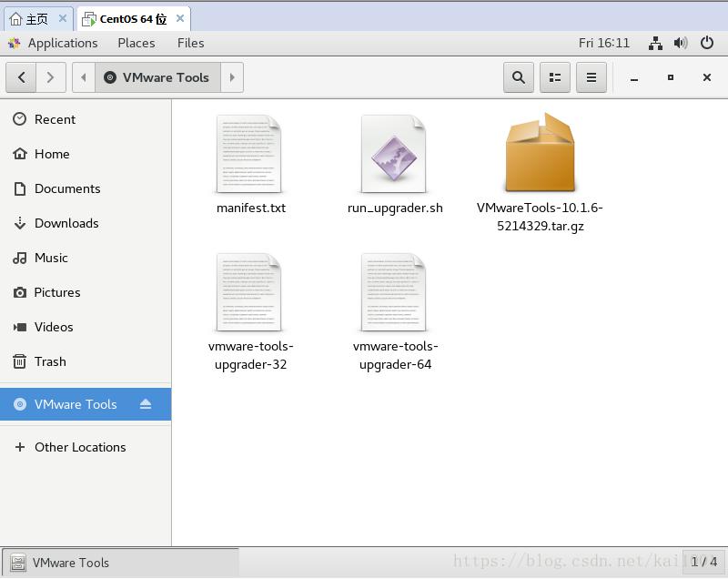Image resolution: width=728 pixels, height=579 pixels.
Task: Open Music in the sidebar
Action: 86,258
